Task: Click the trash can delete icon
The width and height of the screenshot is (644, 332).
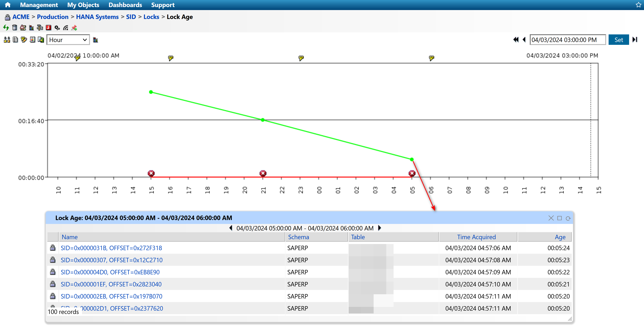Action: (15, 28)
